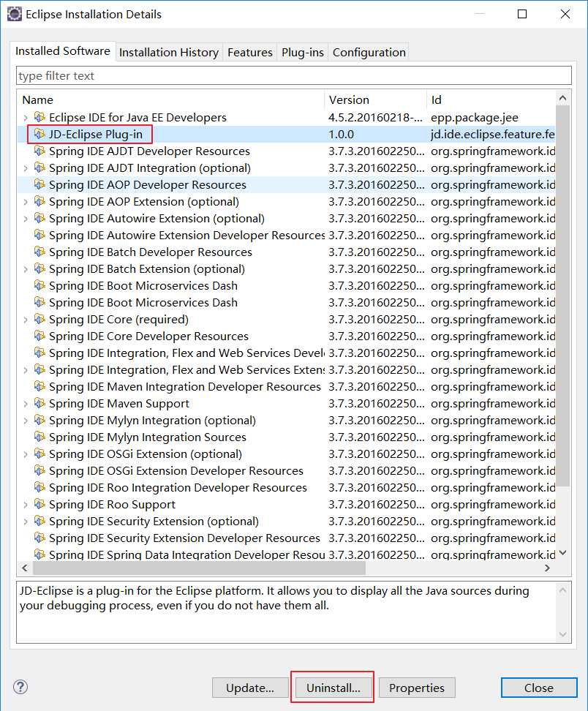The width and height of the screenshot is (588, 711).
Task: Click the software list horizontal scrollbar thumb
Action: 200,568
